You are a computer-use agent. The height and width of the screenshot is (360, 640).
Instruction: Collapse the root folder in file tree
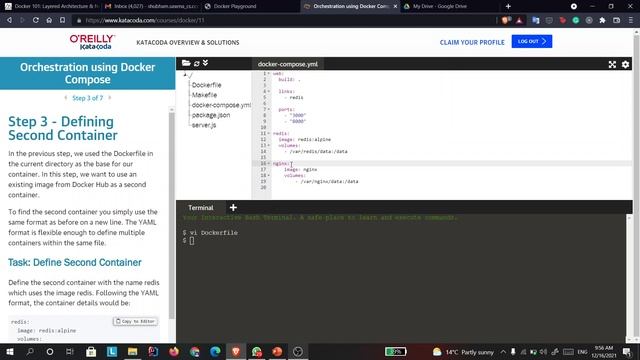(185, 74)
